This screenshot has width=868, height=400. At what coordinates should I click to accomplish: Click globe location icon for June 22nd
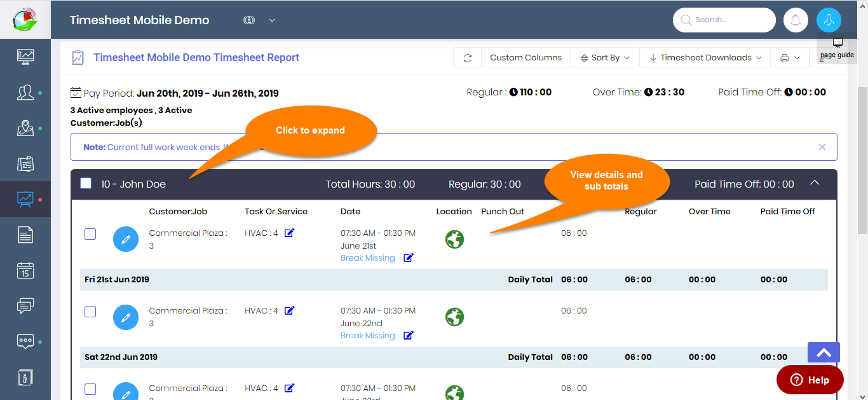tap(454, 317)
